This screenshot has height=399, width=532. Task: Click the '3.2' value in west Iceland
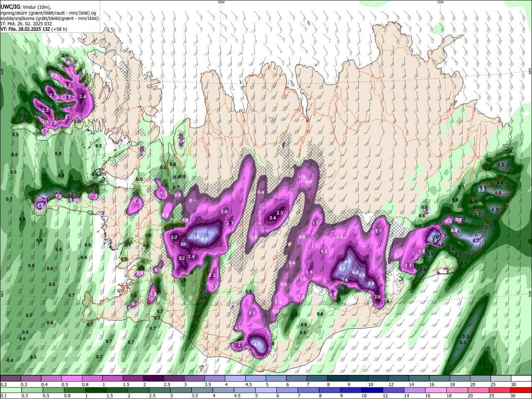coord(182,258)
